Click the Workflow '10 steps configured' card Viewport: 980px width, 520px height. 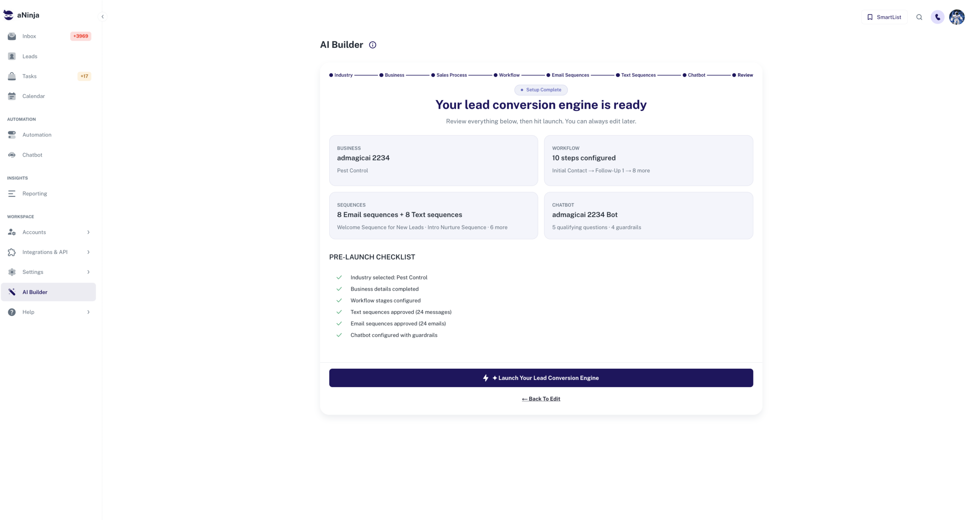point(648,160)
